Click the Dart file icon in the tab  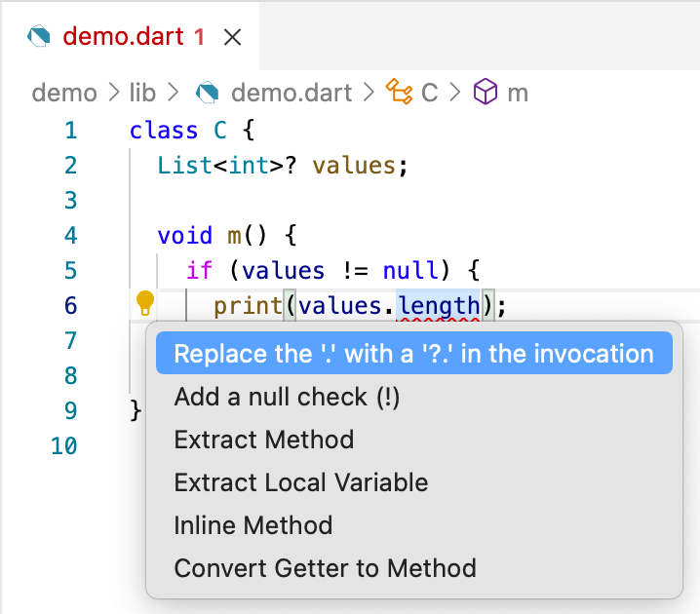39,38
